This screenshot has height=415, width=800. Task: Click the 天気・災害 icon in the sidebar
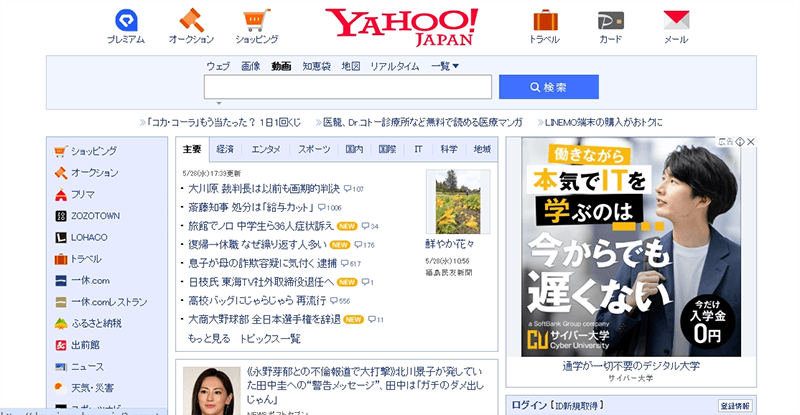(61, 388)
